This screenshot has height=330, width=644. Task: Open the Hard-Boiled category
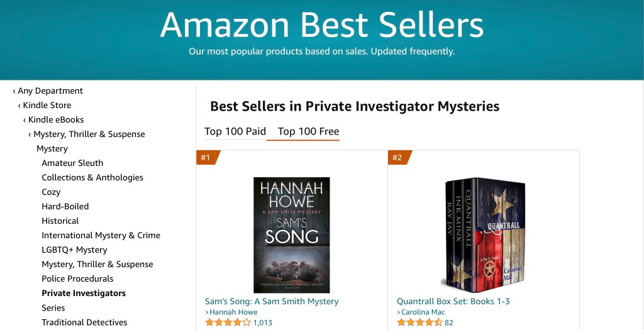pos(65,207)
